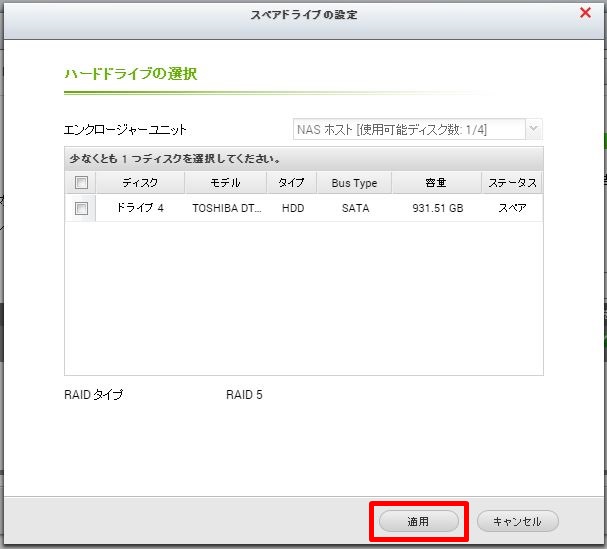Open the エンクロージャーユニット NAS ホスト dropdown
This screenshot has width=607, height=549.
[x=418, y=129]
